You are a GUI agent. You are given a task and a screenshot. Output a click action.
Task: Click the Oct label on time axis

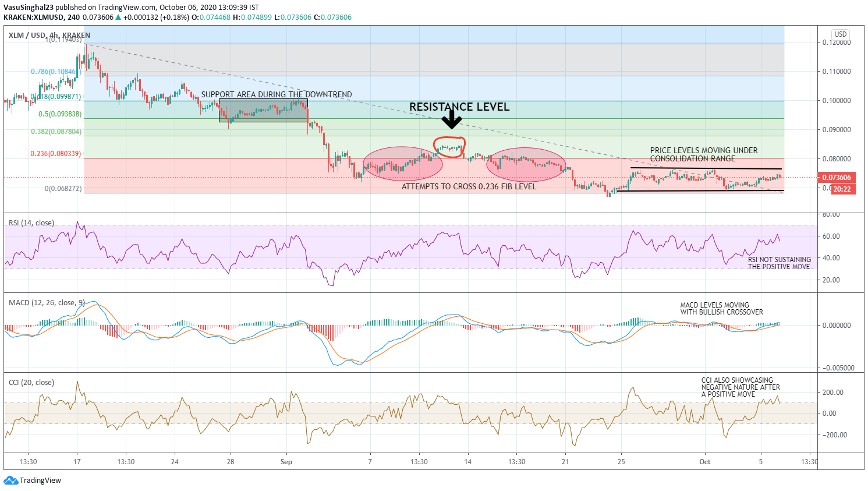(705, 462)
